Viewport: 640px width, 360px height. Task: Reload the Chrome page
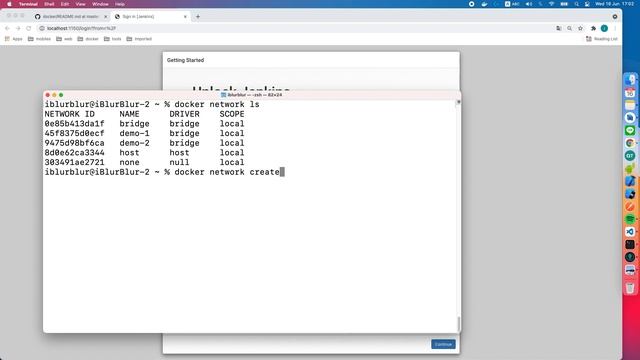[29, 28]
